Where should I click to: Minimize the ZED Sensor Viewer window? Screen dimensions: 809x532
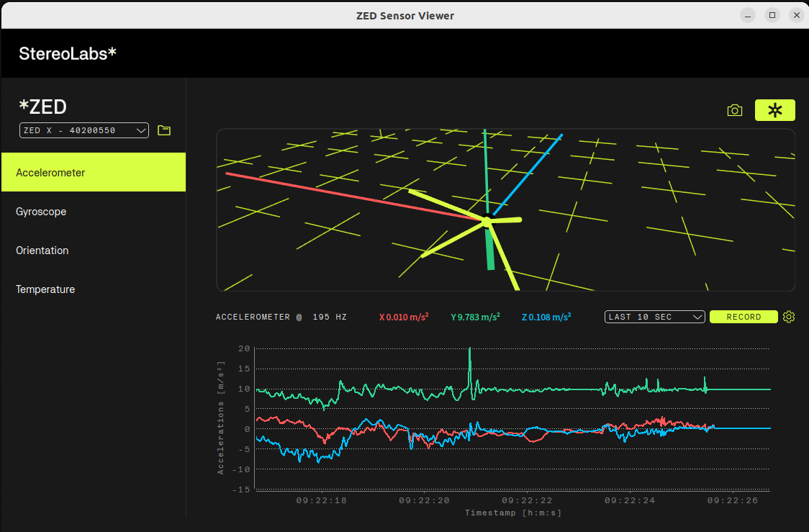click(x=749, y=14)
